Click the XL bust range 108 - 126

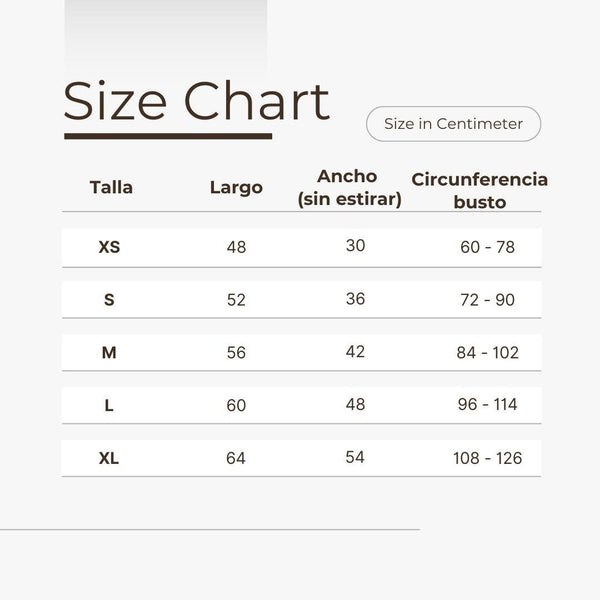488,458
